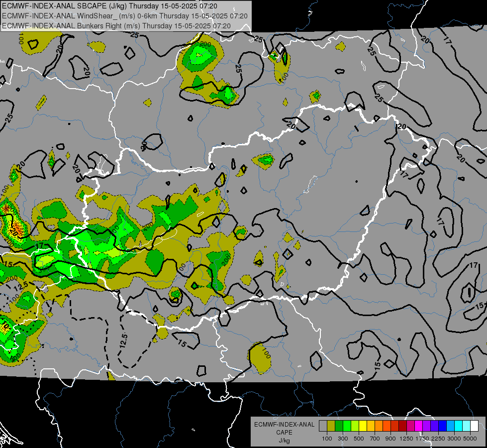Click the 2250 legend tick label
487x448 pixels.
click(x=438, y=439)
